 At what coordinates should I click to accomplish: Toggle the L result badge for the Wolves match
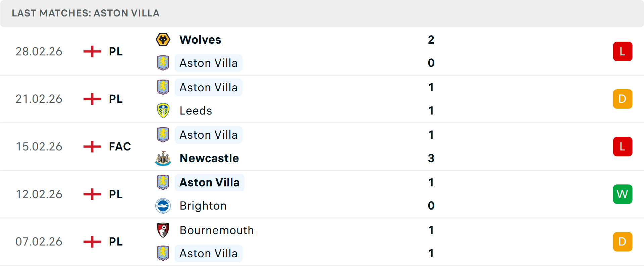click(x=623, y=51)
